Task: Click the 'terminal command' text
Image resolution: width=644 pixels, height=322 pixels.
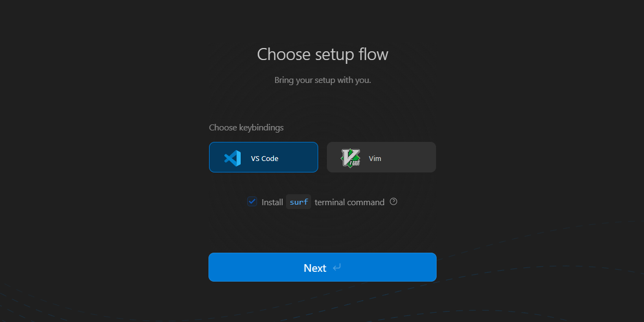Action: 349,202
